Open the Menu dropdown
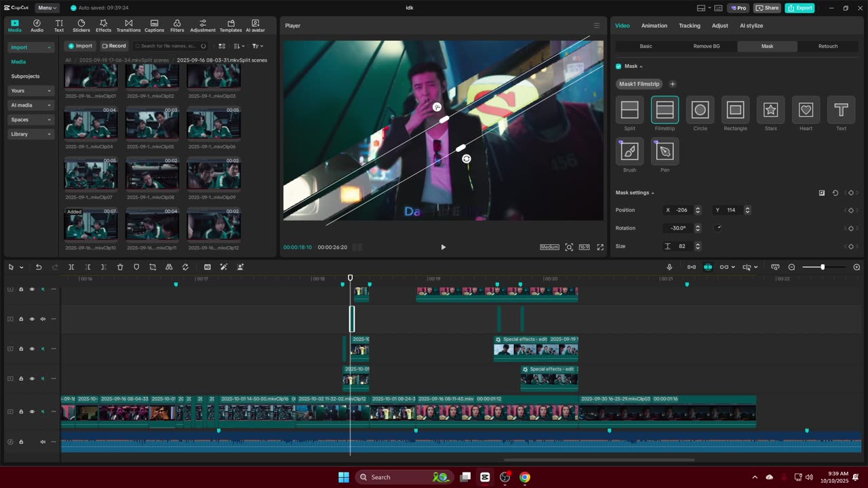868x488 pixels. coord(47,8)
